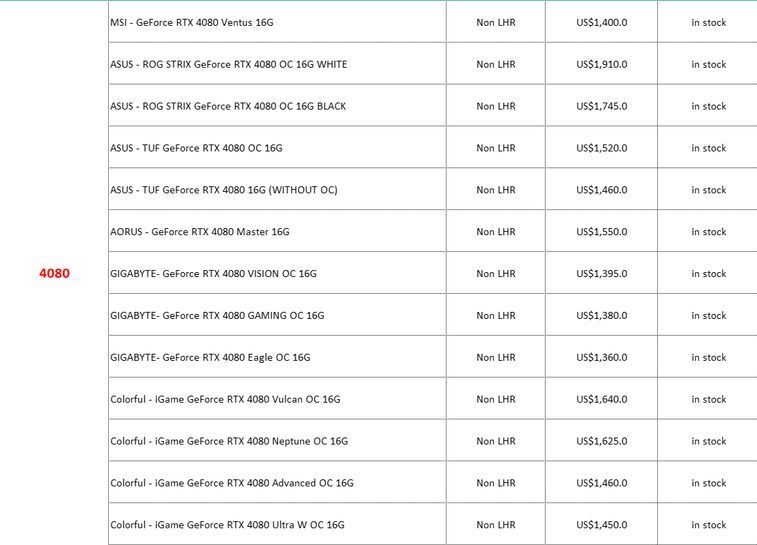The width and height of the screenshot is (757, 545).
Task: Select the US$1,640.0 price for Vulcan OC
Action: [602, 400]
